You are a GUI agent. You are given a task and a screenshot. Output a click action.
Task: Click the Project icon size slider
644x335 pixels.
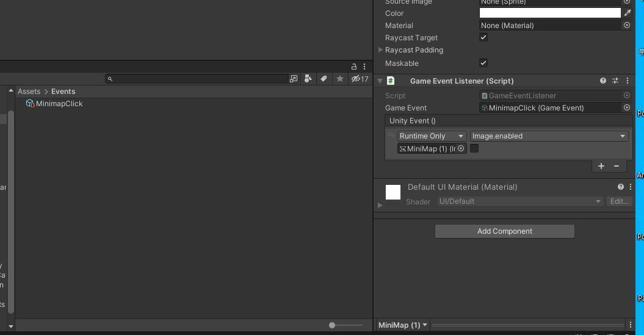pos(345,325)
